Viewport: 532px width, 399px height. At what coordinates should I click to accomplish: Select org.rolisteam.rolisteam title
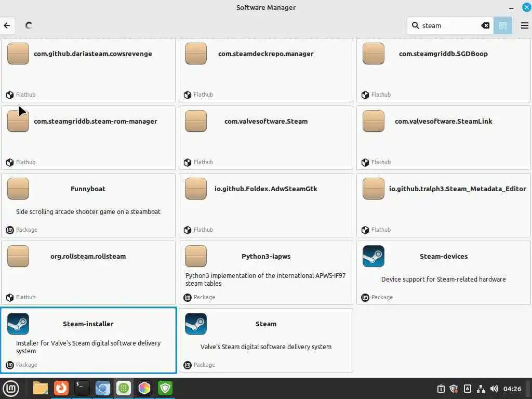pyautogui.click(x=88, y=257)
